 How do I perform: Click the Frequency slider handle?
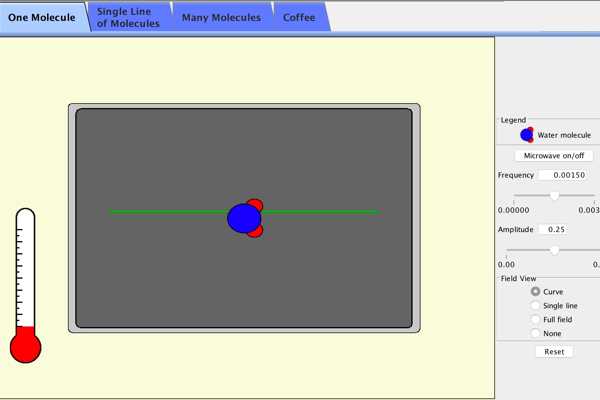554,196
